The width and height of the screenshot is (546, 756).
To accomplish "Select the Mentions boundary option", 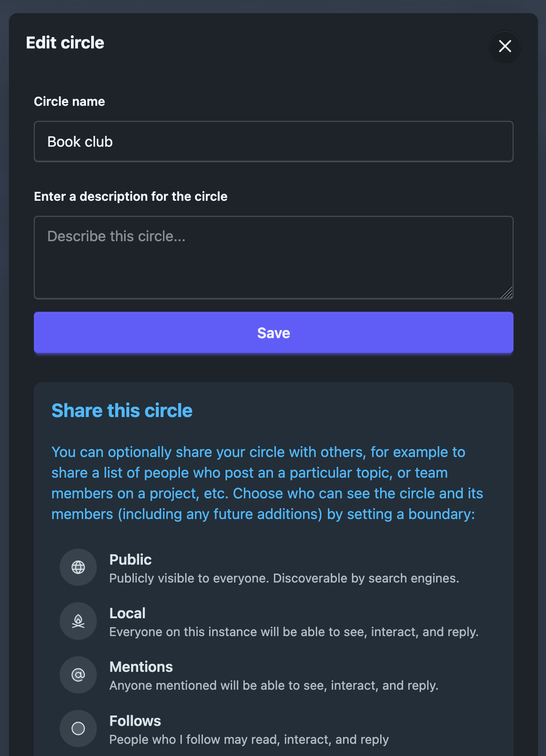I will click(141, 667).
